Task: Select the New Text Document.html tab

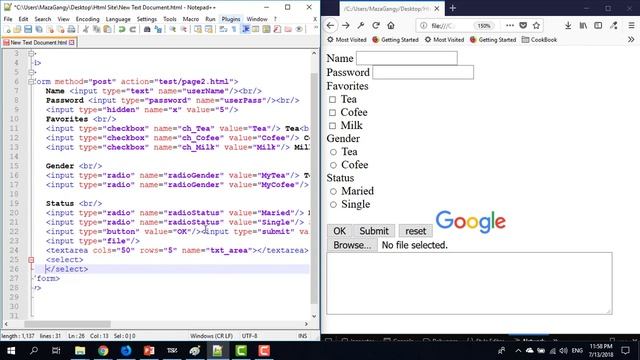Action: pyautogui.click(x=39, y=42)
